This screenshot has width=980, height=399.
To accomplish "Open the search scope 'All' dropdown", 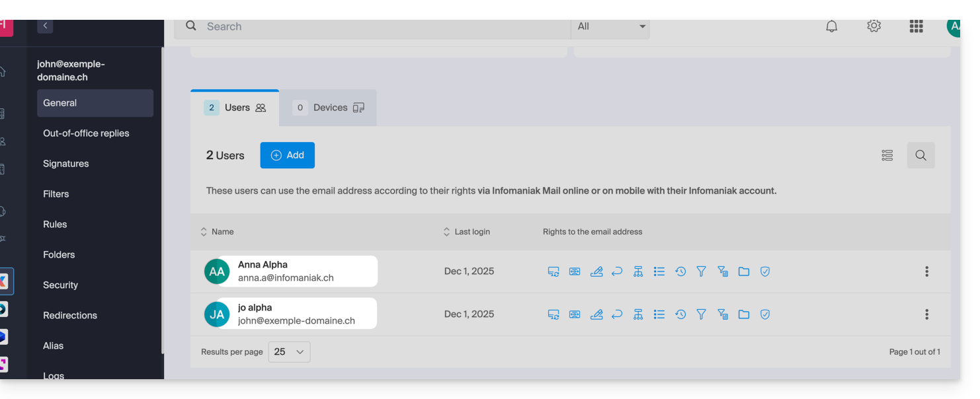I will pos(610,26).
